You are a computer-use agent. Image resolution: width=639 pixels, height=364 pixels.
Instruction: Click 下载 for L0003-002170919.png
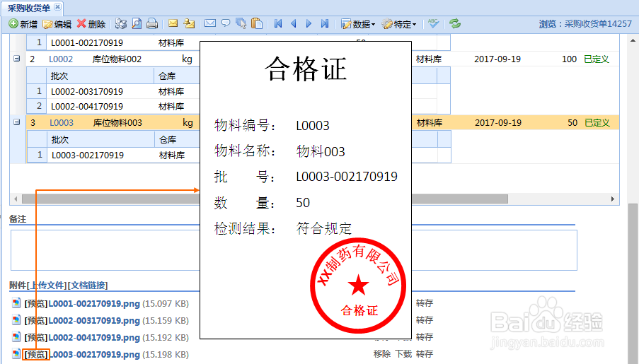tap(403, 354)
